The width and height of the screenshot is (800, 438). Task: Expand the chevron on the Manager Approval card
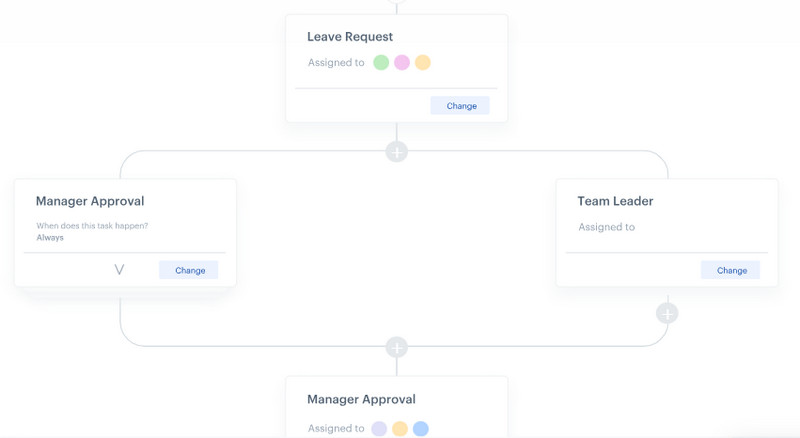pyautogui.click(x=119, y=270)
